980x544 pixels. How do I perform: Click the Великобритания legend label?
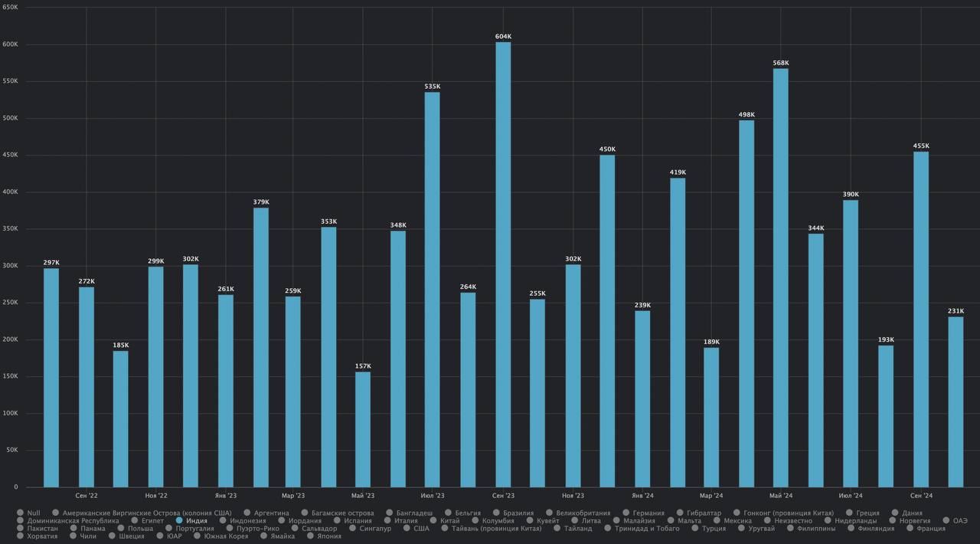583,513
